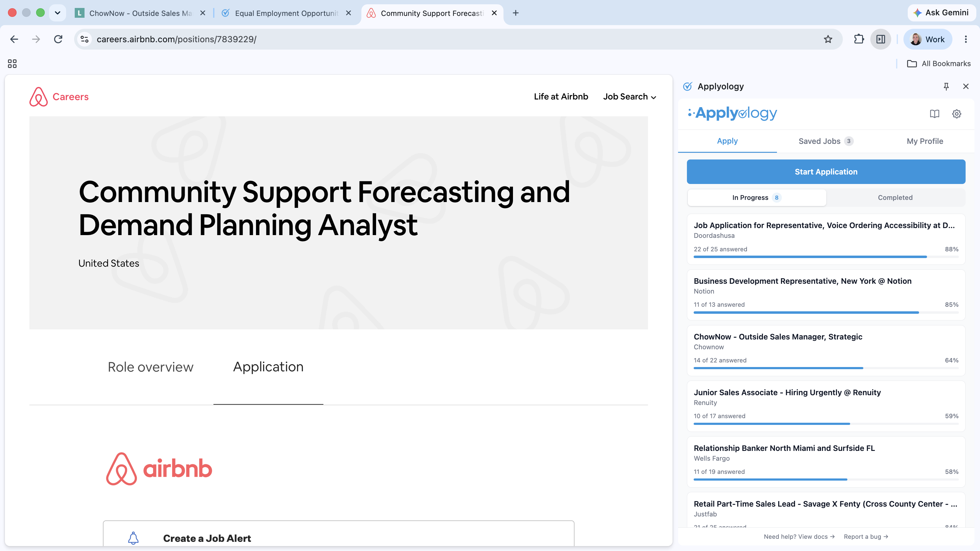Show In Progress applications

pyautogui.click(x=756, y=197)
